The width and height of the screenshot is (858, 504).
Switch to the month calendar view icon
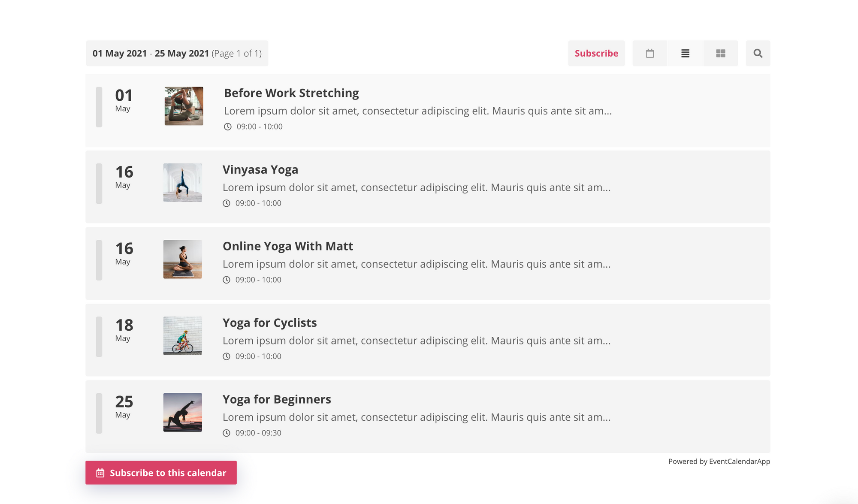pos(650,53)
